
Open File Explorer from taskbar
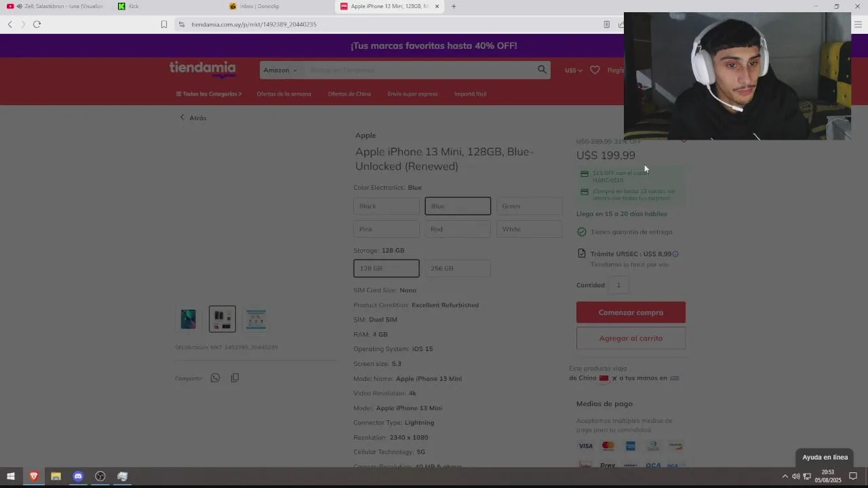click(56, 476)
